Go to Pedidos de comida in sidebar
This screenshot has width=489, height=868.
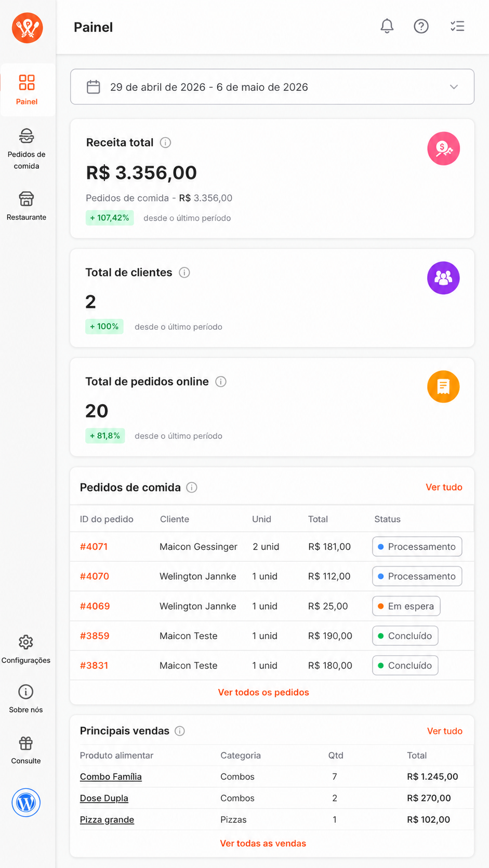27,149
